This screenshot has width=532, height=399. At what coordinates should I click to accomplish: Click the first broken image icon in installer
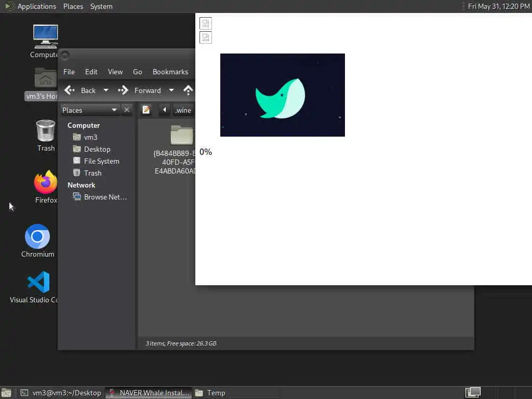click(x=206, y=23)
